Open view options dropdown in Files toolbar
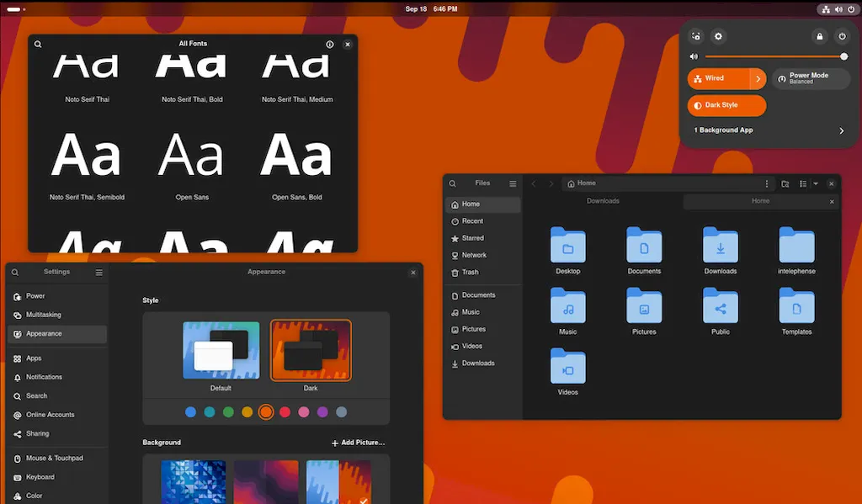Image resolution: width=862 pixels, height=504 pixels. click(816, 183)
